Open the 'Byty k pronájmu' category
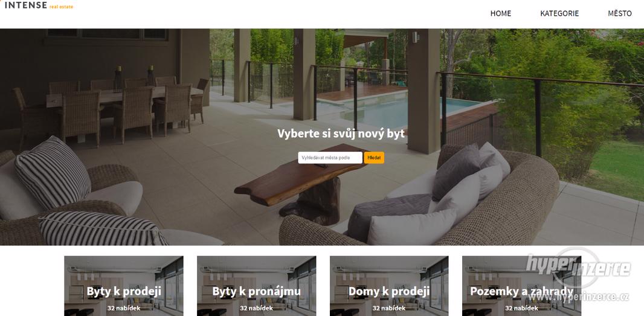 coord(256,291)
